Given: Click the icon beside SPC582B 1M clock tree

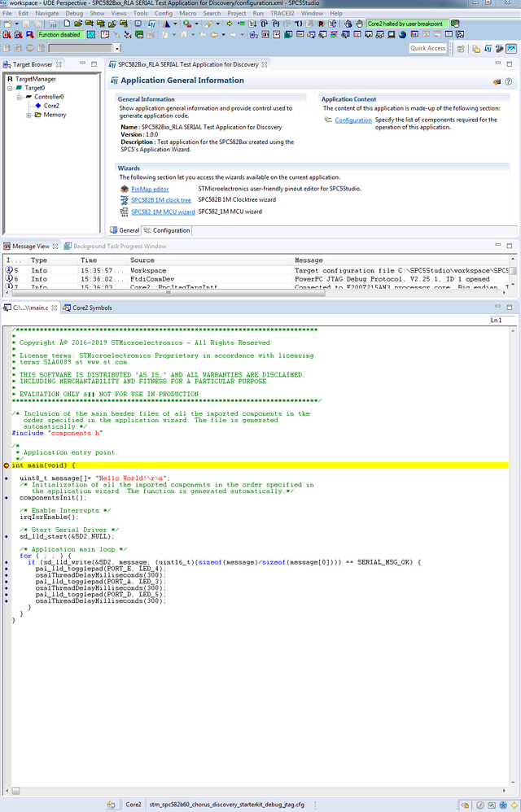Looking at the screenshot, I should pos(125,200).
